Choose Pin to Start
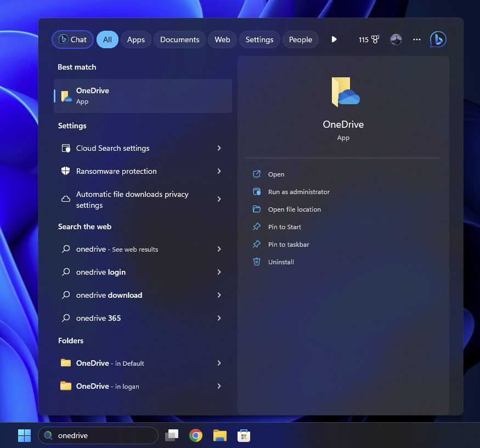Image resolution: width=480 pixels, height=448 pixels. (x=285, y=227)
